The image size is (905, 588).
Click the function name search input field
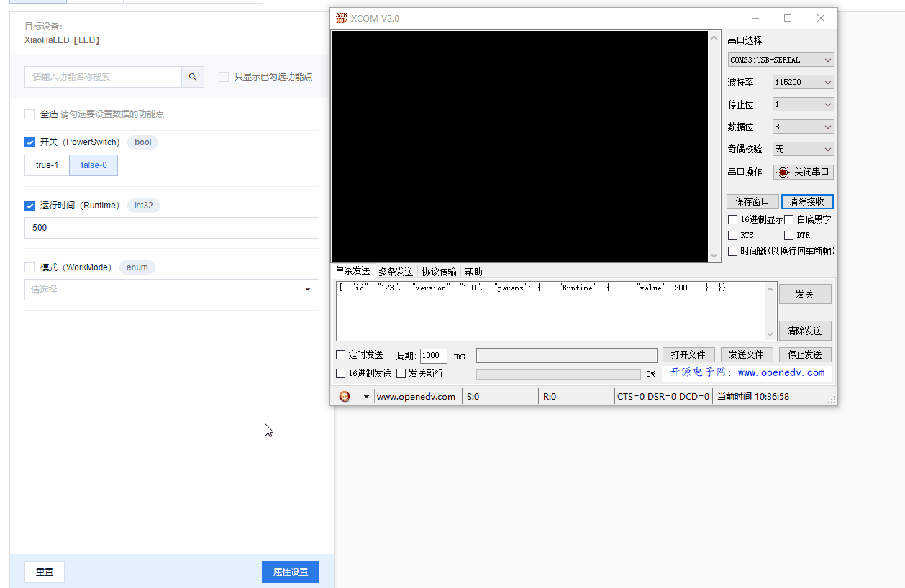(103, 77)
